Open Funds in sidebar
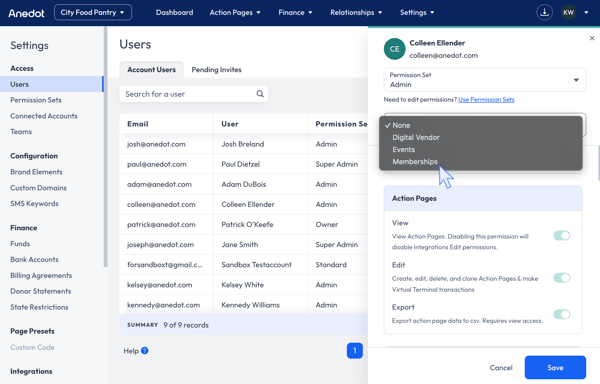 click(x=20, y=244)
